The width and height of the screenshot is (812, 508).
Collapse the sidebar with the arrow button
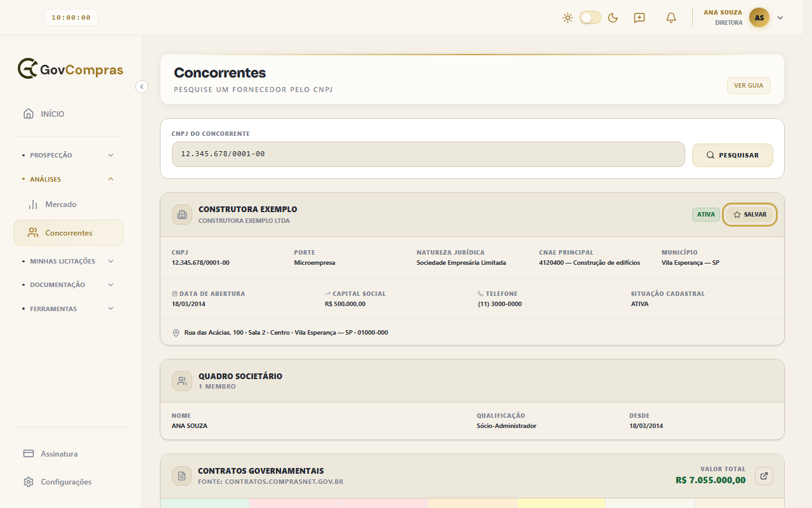142,86
